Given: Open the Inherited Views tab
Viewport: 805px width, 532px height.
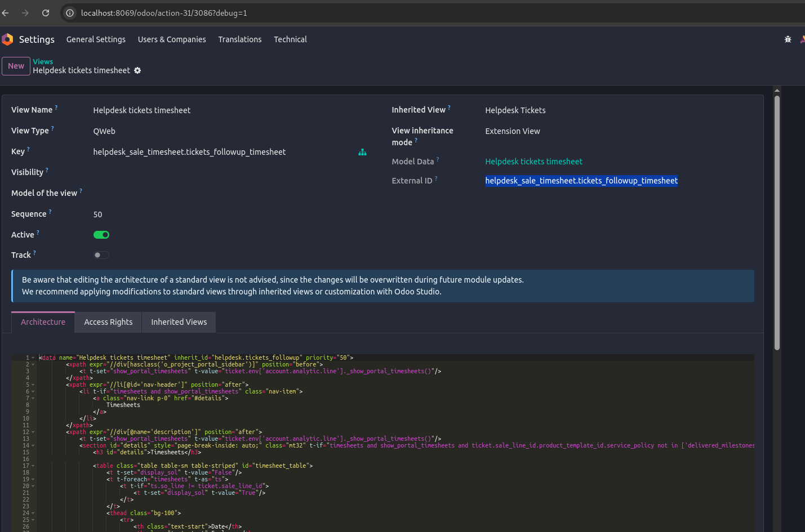Looking at the screenshot, I should 179,322.
